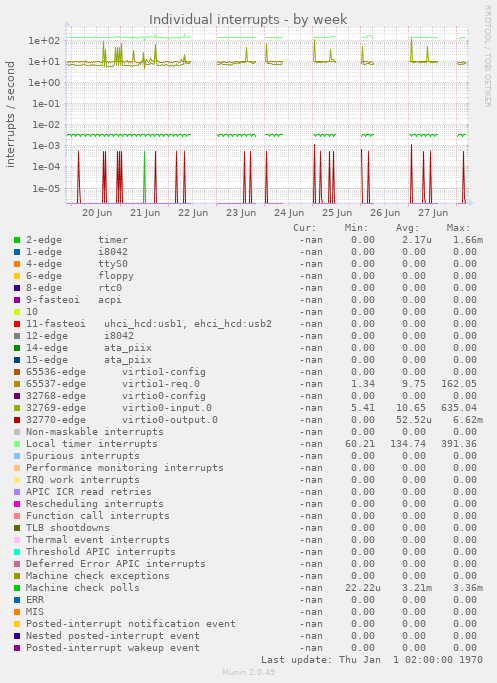Click the 'Min:' column header
Viewport: 497px width, 683px height.
[x=356, y=228]
